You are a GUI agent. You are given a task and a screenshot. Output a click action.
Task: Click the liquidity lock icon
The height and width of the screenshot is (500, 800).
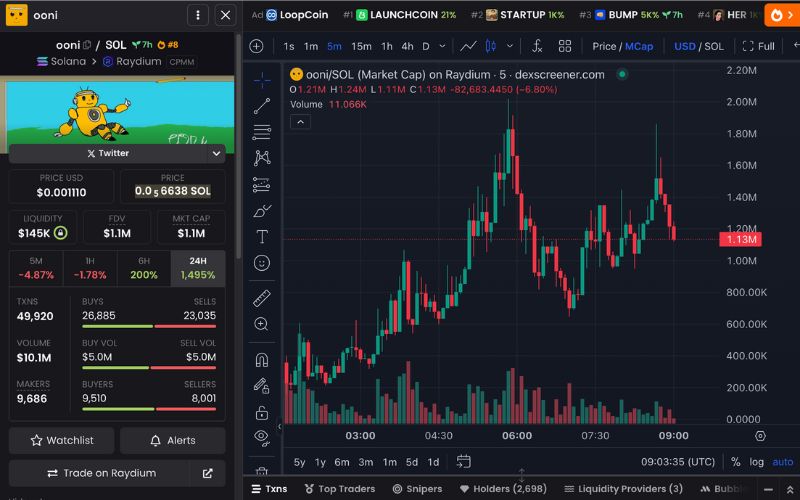tap(61, 233)
